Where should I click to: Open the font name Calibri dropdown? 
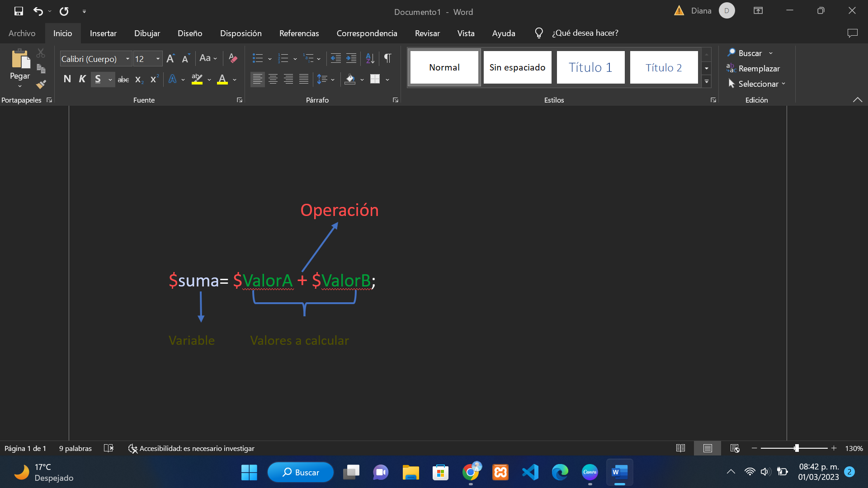(127, 59)
